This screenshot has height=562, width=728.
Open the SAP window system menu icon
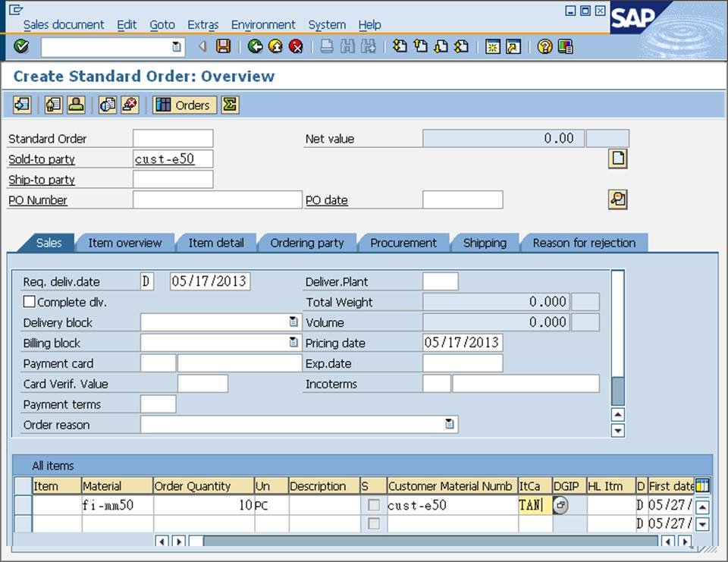coord(16,9)
